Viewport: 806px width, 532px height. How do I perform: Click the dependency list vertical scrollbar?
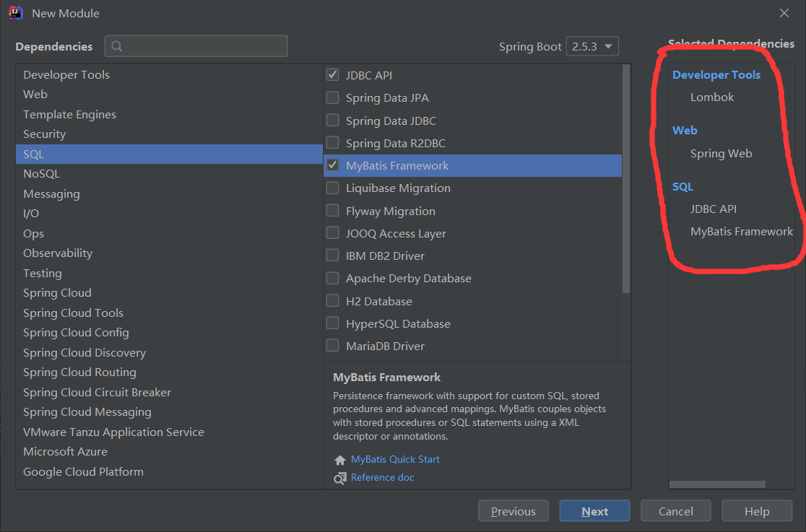pos(626,179)
